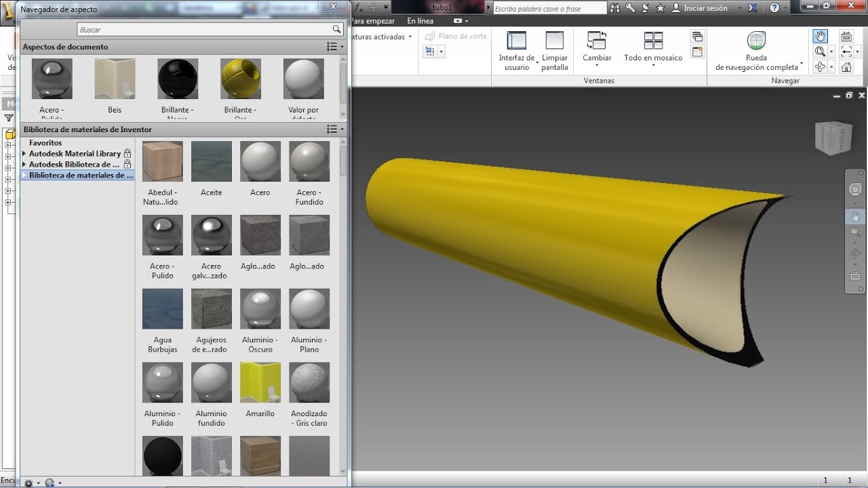Image resolution: width=868 pixels, height=488 pixels.
Task: Click Todo en mosaico button
Action: (653, 47)
